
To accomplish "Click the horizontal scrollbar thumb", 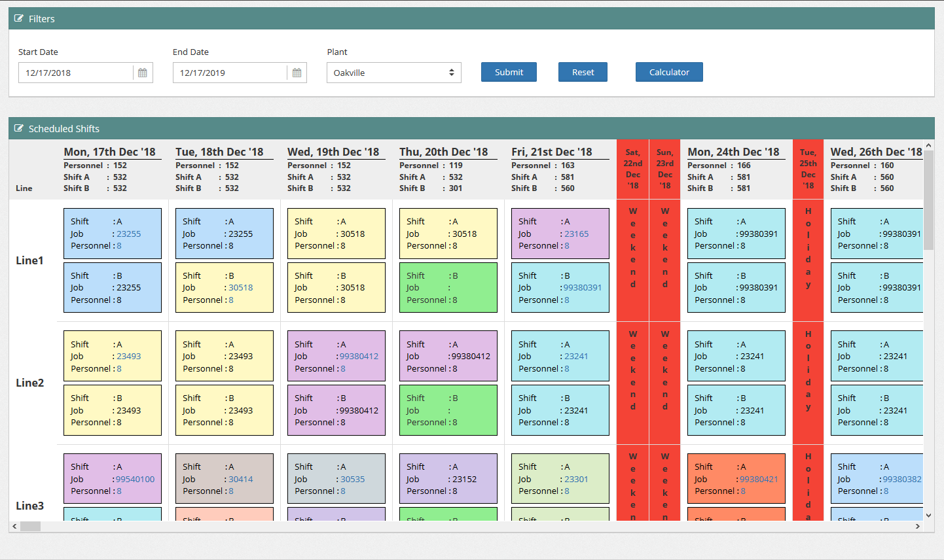I will pyautogui.click(x=31, y=526).
